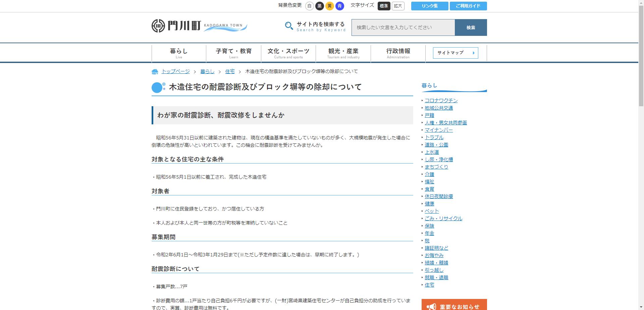Click the リンク集 button
Image resolution: width=644 pixels, height=310 pixels.
429,6
